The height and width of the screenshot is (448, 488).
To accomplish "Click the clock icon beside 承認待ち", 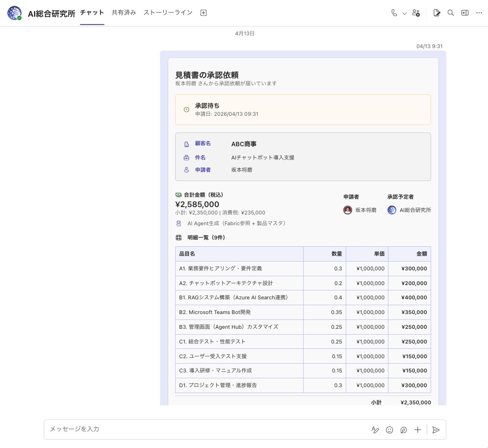I will pos(186,109).
